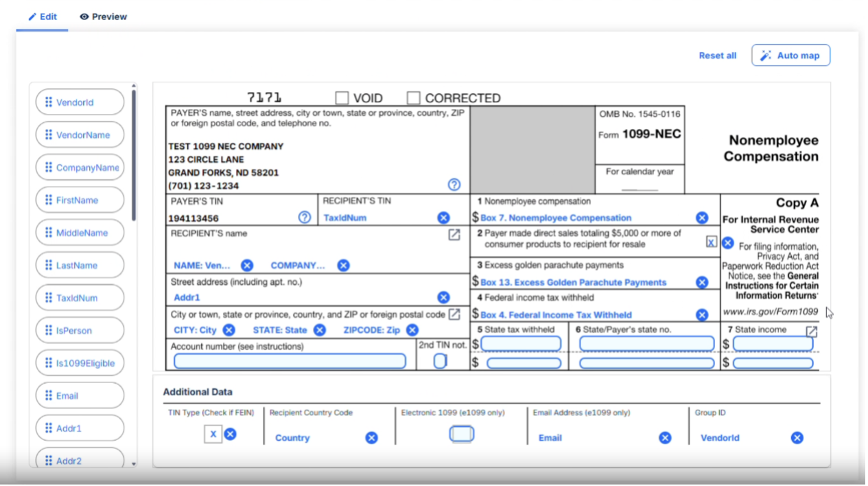Click the field list scroll down arrow
Image resolution: width=868 pixels, height=486 pixels.
tap(134, 464)
